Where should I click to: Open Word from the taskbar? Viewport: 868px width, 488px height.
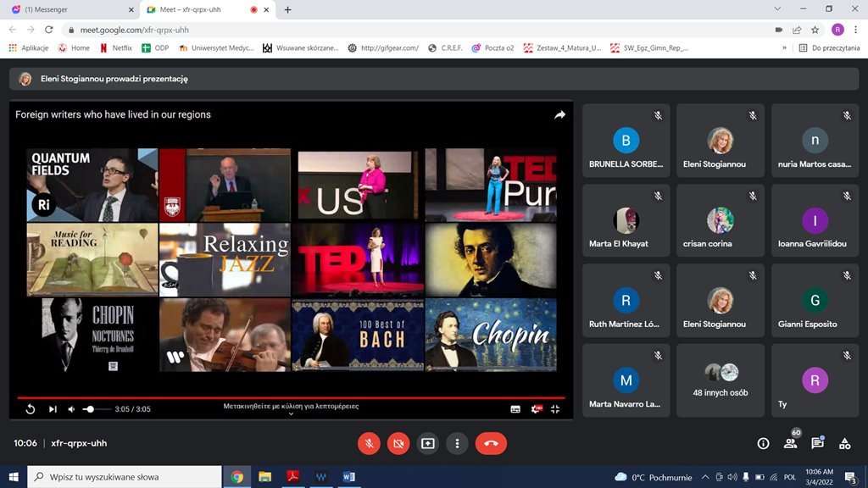pyautogui.click(x=348, y=477)
